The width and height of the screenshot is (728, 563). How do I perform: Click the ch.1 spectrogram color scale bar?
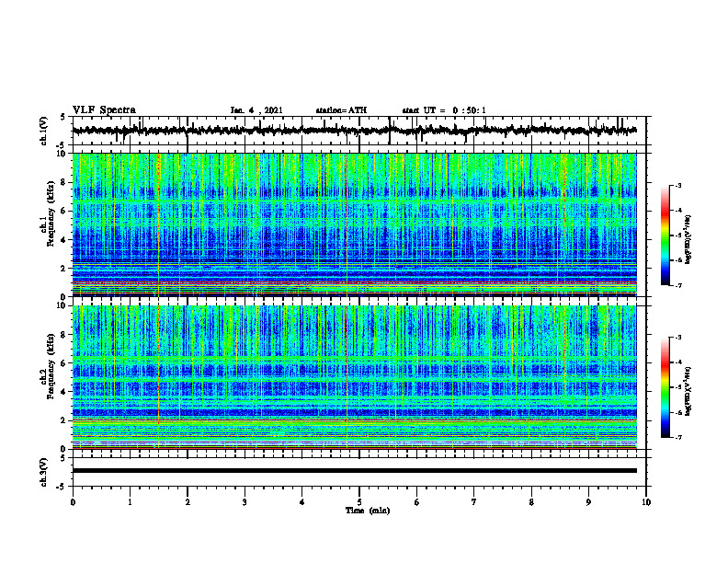pyautogui.click(x=665, y=236)
